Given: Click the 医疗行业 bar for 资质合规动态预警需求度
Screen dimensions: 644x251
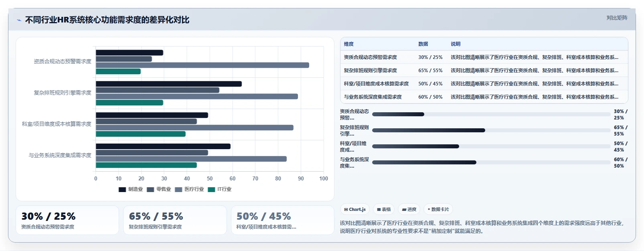Looking at the screenshot, I should (x=203, y=65).
